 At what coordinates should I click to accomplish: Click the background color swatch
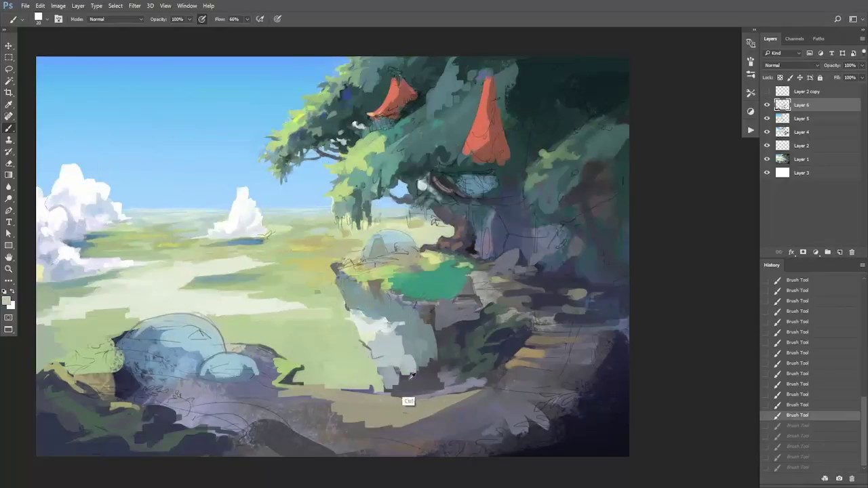(x=12, y=306)
